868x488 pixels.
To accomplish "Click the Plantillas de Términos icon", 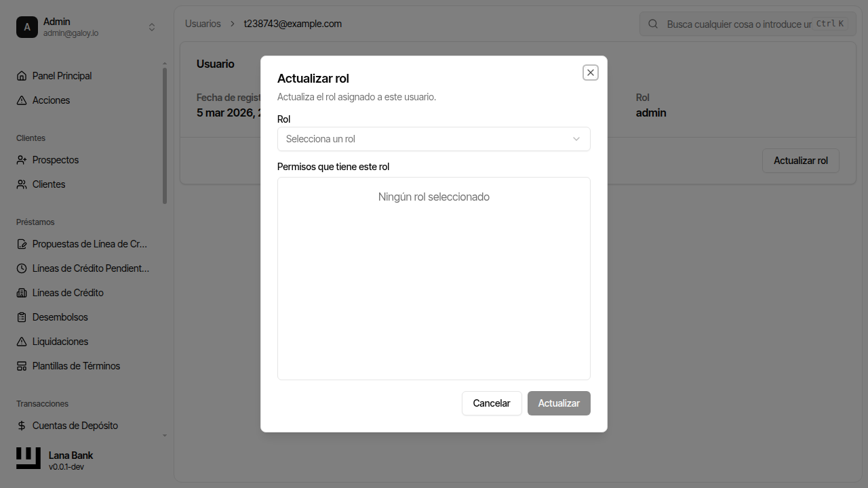I will click(x=21, y=365).
